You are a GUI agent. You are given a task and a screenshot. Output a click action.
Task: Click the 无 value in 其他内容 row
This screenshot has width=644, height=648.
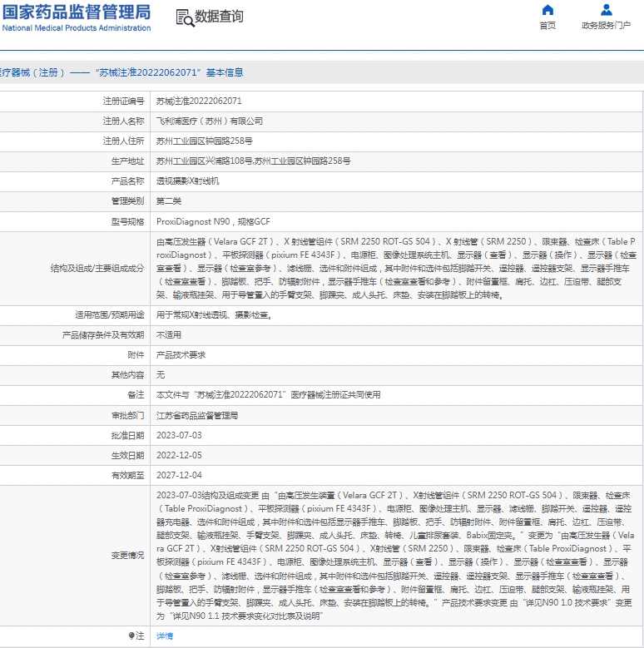coord(161,375)
